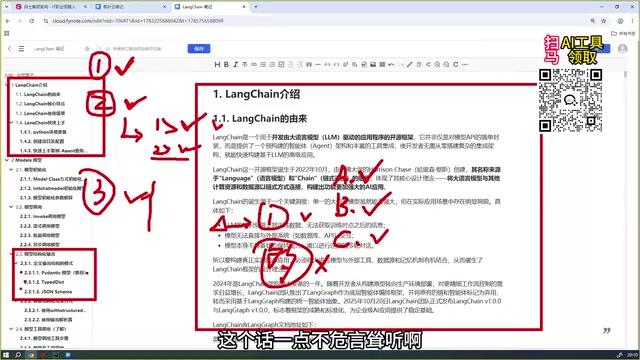Viewport: 640px width, 360px height.
Task: Insert a block quote
Action: pyautogui.click(x=309, y=64)
